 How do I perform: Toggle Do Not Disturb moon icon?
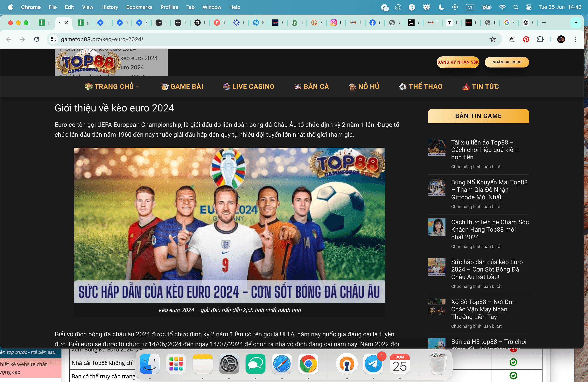coord(441,7)
